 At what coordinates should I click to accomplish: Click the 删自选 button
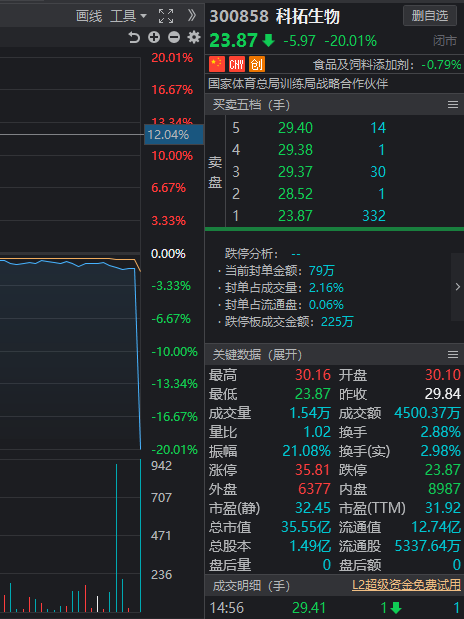coord(430,16)
